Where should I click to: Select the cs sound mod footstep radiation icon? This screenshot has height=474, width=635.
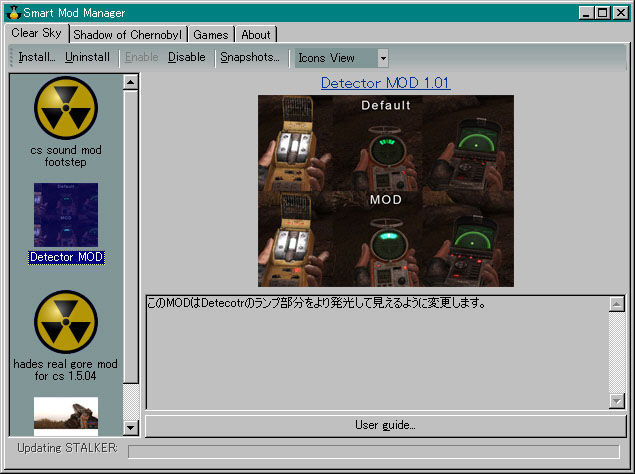pos(66,108)
